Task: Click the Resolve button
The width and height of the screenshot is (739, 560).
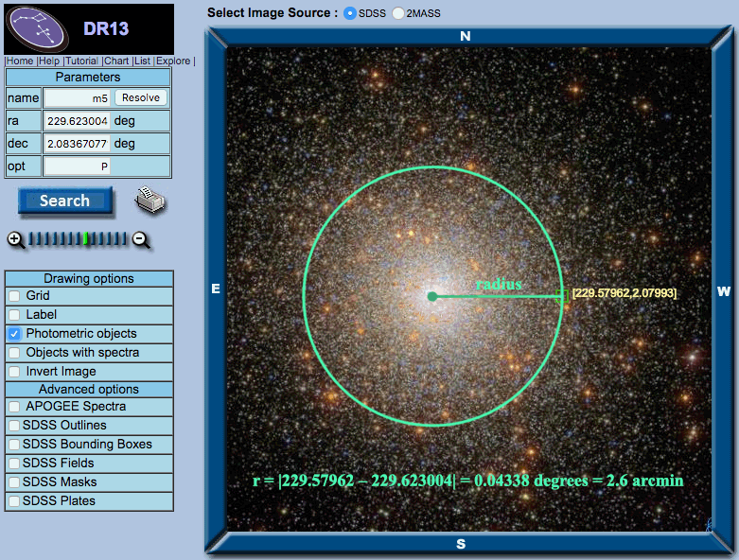Action: click(141, 97)
